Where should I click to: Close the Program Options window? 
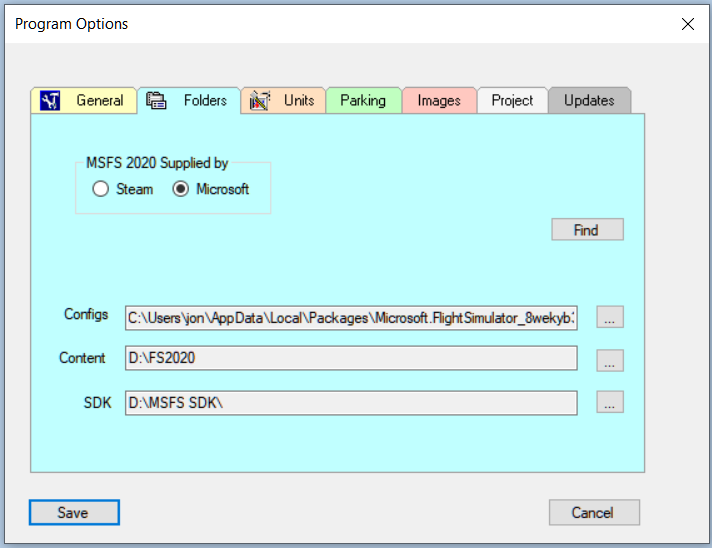point(688,24)
